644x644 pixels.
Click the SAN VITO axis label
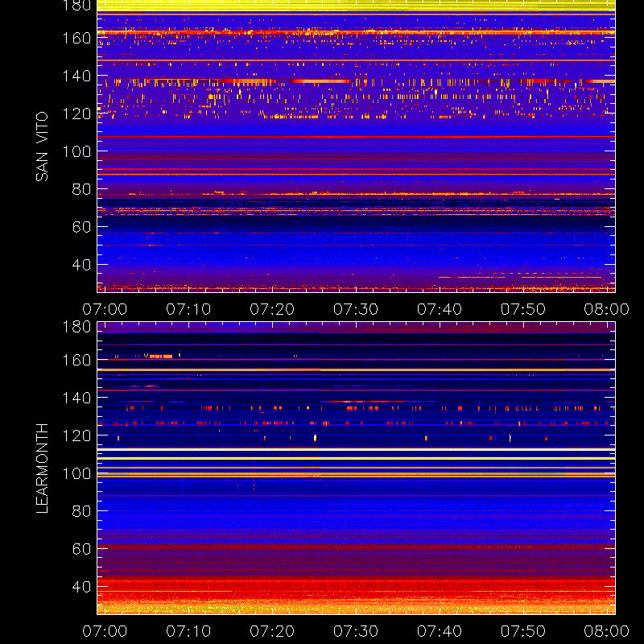pyautogui.click(x=42, y=147)
